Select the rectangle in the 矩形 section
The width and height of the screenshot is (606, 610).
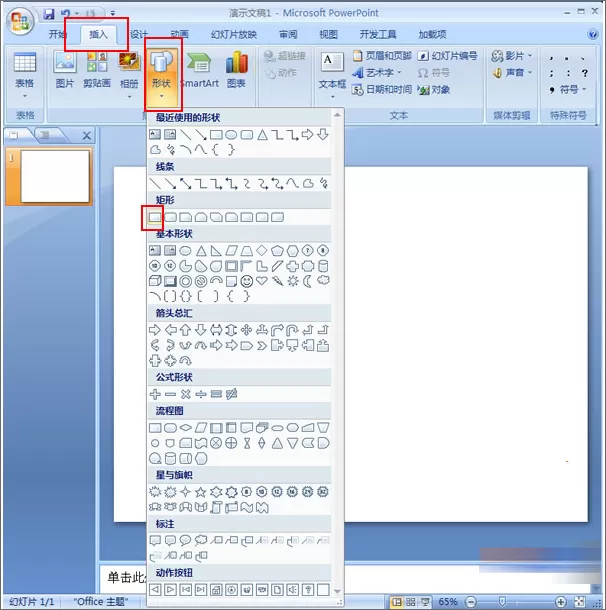pos(155,217)
